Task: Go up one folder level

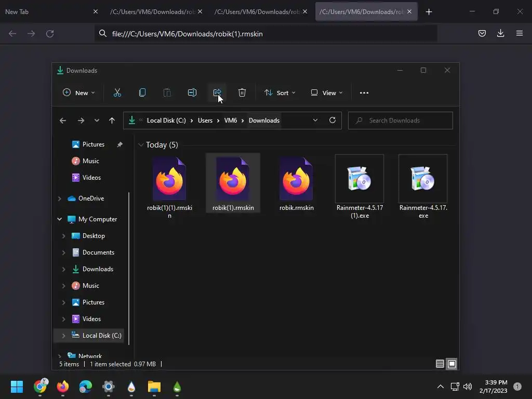Action: pos(112,121)
